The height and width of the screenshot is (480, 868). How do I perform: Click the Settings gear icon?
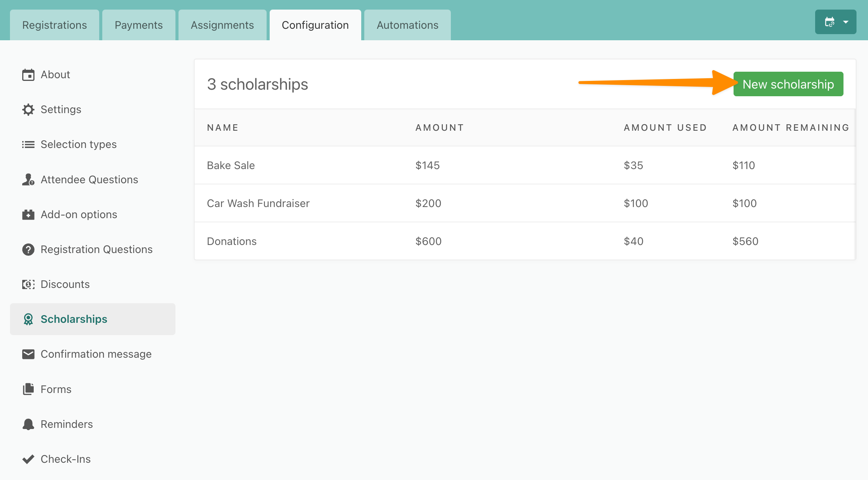[28, 110]
